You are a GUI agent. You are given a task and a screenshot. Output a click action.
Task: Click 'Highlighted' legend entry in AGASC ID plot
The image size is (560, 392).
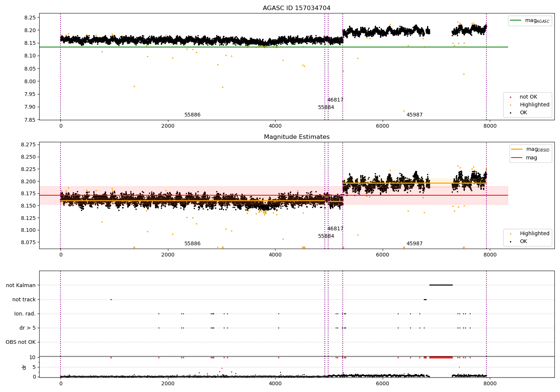click(x=535, y=105)
